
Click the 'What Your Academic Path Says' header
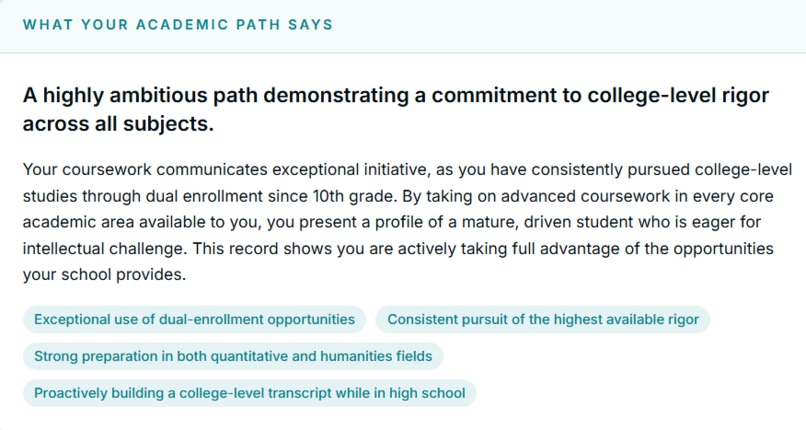(x=178, y=25)
